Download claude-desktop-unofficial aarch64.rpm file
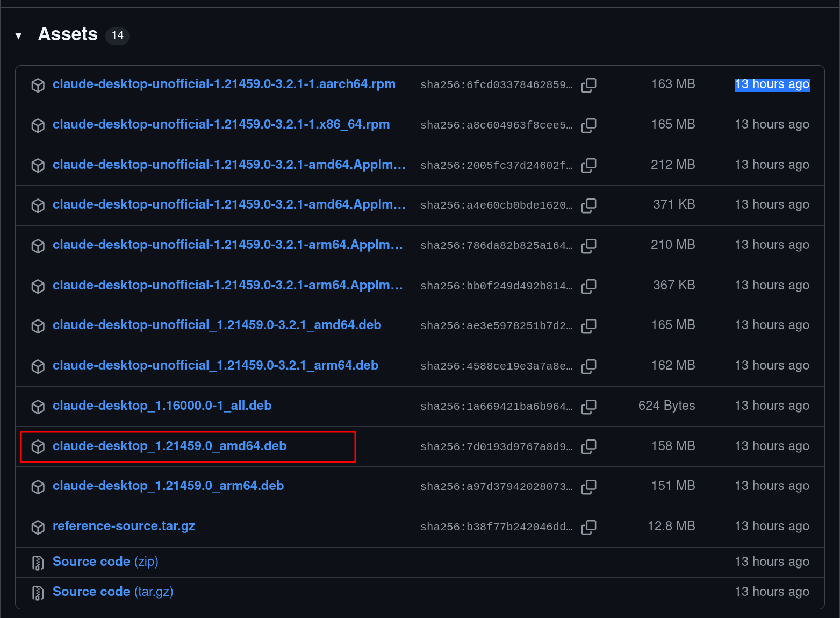The height and width of the screenshot is (618, 840). coord(224,84)
